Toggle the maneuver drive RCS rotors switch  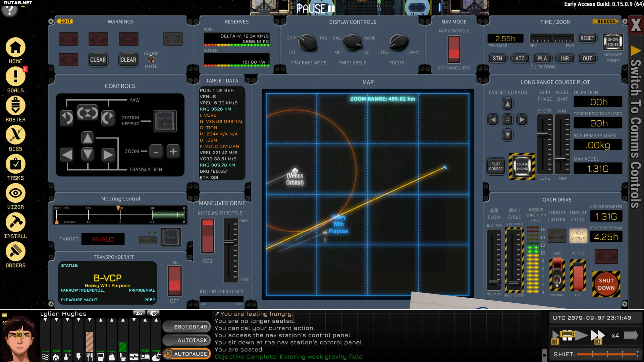(x=207, y=236)
